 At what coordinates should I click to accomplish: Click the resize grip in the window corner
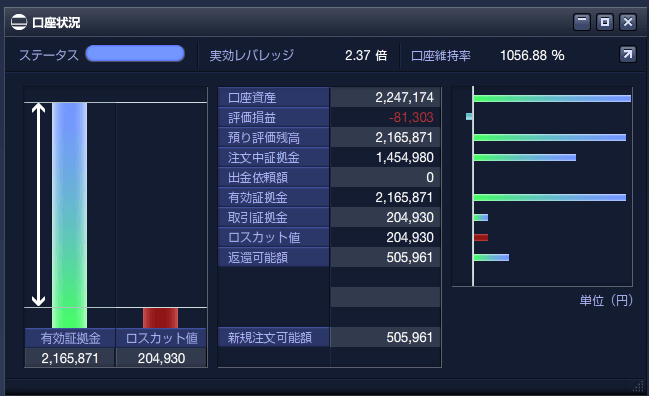pyautogui.click(x=639, y=386)
